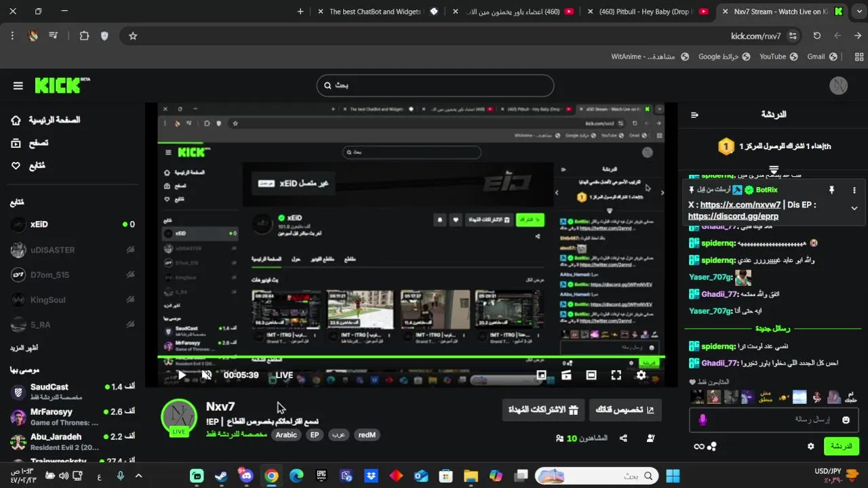Image resolution: width=868 pixels, height=488 pixels.
Task: Open the Kick hamburger menu
Action: 18,85
